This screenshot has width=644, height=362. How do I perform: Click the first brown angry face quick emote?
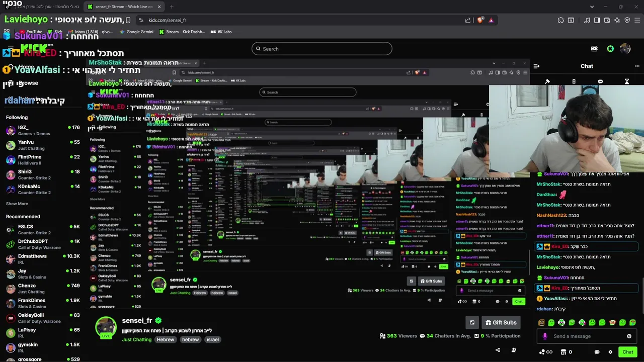click(x=541, y=323)
